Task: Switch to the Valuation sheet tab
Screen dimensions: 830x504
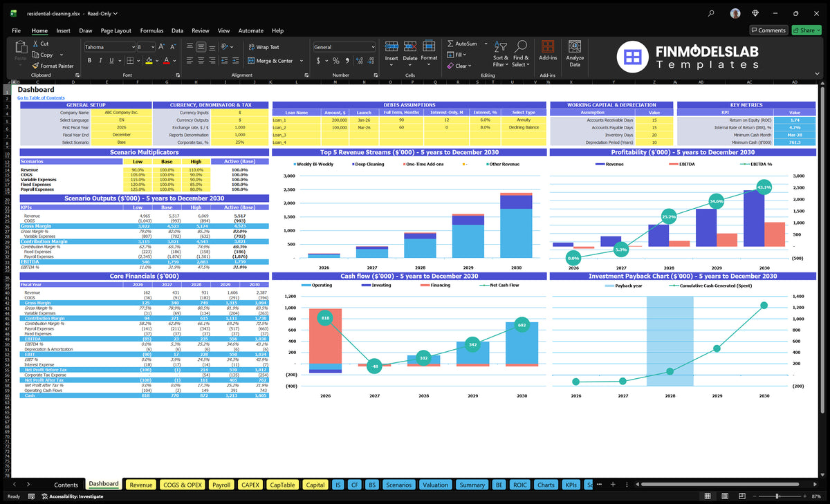Action: coord(435,485)
